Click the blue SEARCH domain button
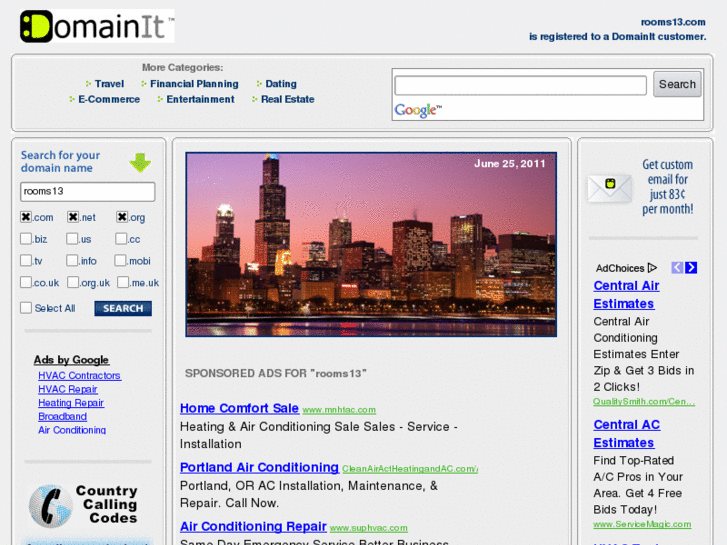Viewport: 727px width, 545px height. [123, 308]
